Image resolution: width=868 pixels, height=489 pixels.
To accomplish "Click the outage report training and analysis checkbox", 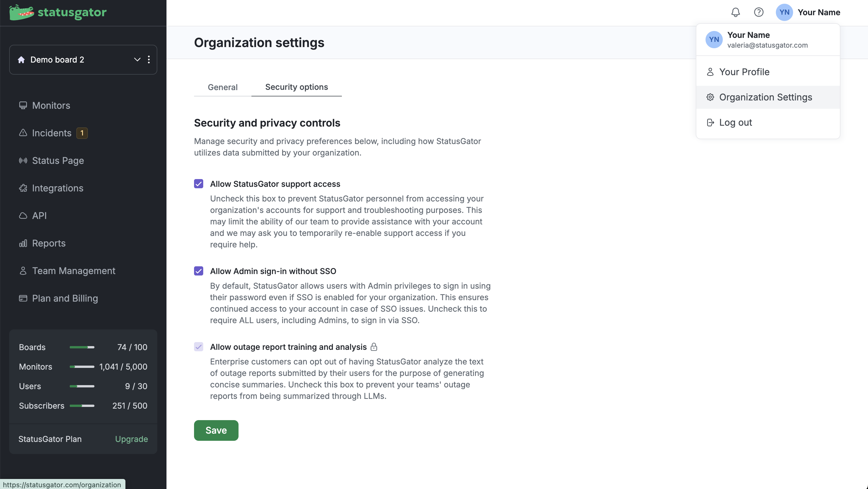I will [198, 347].
